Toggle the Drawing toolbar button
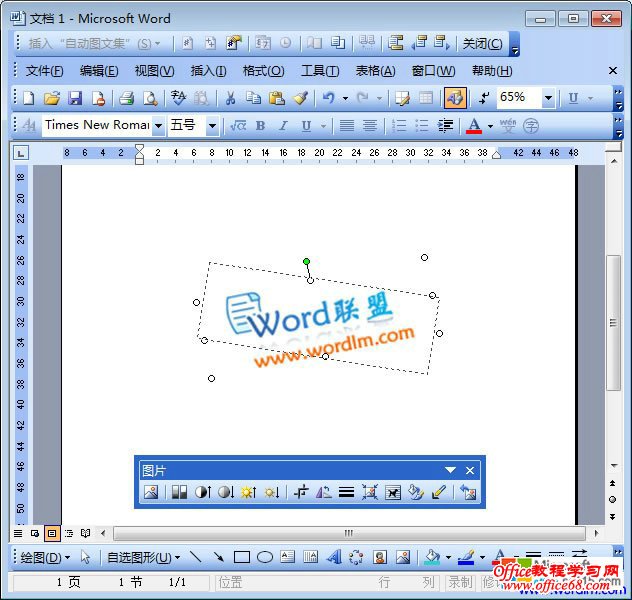This screenshot has width=632, height=600. tap(455, 98)
